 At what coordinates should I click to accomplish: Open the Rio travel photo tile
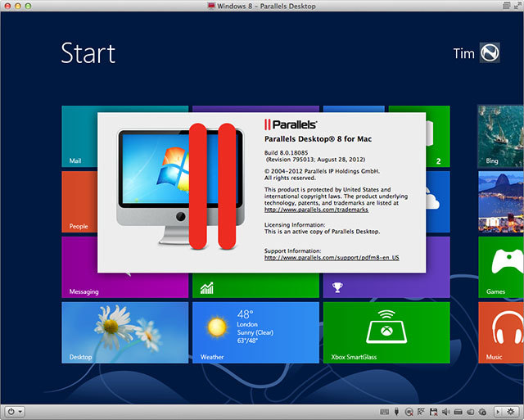pos(501,202)
